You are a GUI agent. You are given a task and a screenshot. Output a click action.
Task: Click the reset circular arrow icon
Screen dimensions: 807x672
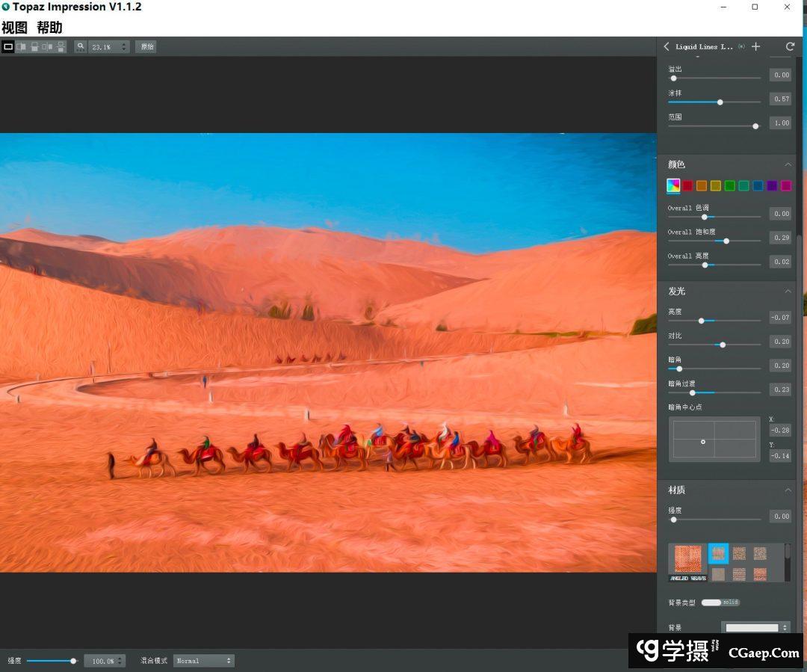pyautogui.click(x=790, y=46)
